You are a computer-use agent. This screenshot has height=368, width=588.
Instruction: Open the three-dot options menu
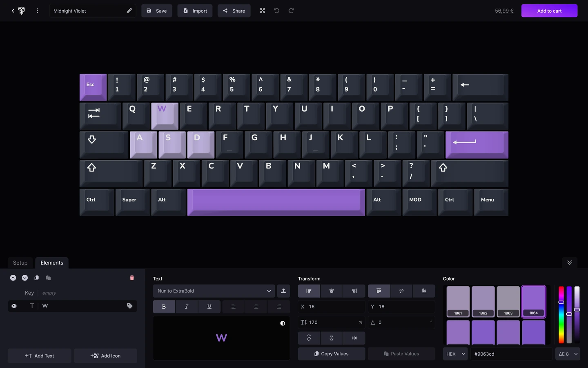click(38, 11)
